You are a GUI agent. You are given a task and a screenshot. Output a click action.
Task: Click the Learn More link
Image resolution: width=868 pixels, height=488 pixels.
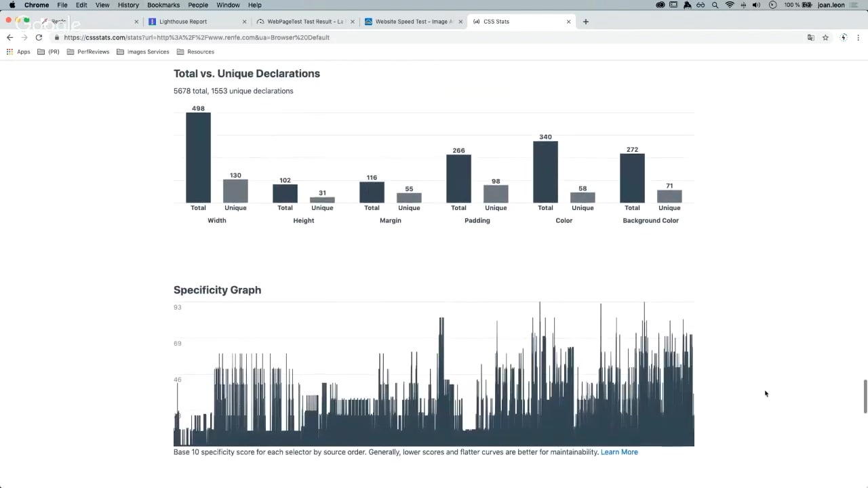(619, 452)
